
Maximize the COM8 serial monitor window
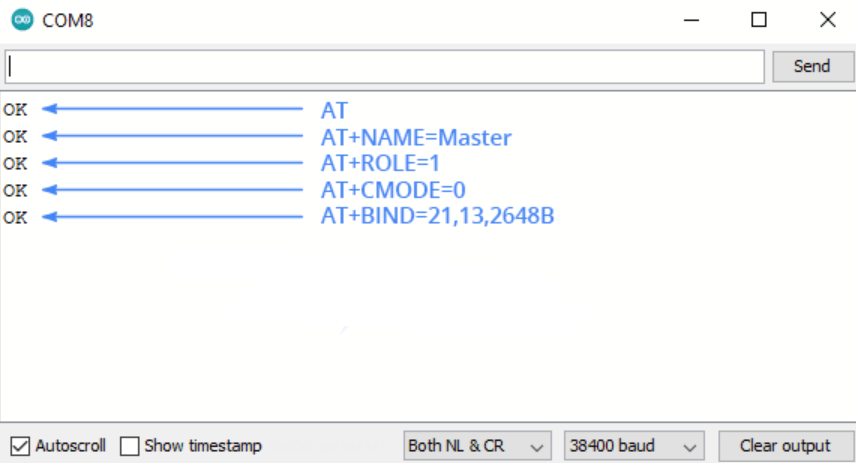(x=759, y=20)
